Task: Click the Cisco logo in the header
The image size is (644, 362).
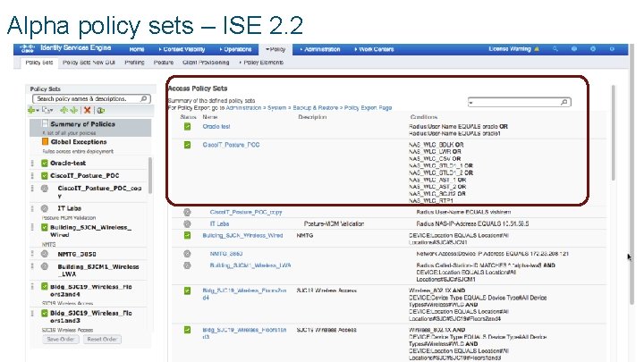Action: coord(27,49)
